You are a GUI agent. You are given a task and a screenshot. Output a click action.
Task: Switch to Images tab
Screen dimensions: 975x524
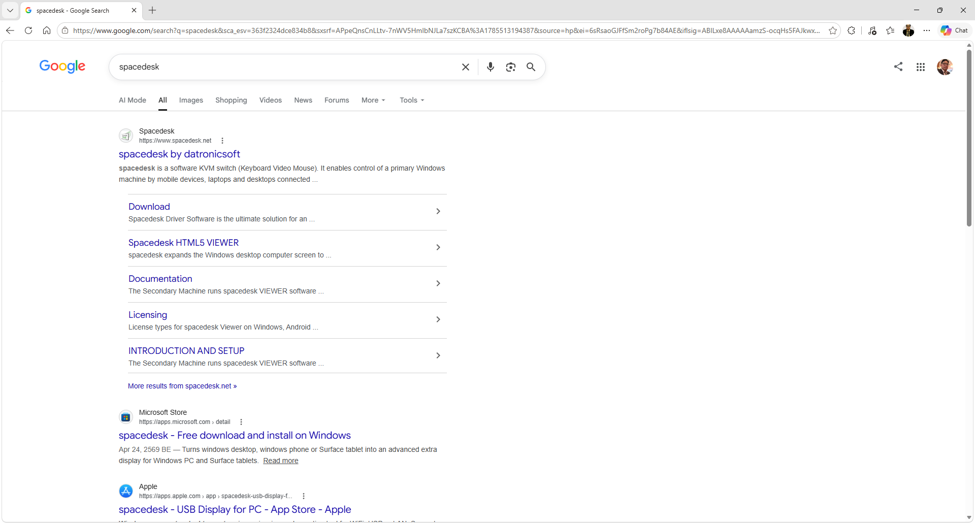(x=191, y=100)
